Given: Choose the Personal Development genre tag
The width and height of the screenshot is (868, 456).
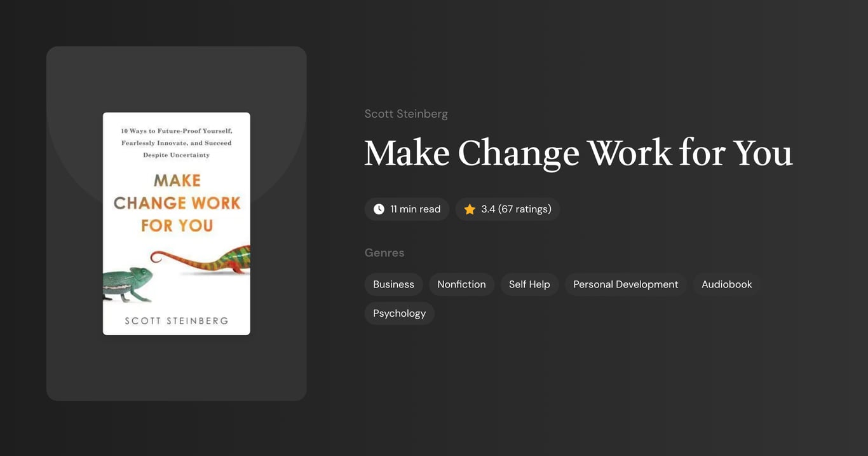Looking at the screenshot, I should [626, 284].
